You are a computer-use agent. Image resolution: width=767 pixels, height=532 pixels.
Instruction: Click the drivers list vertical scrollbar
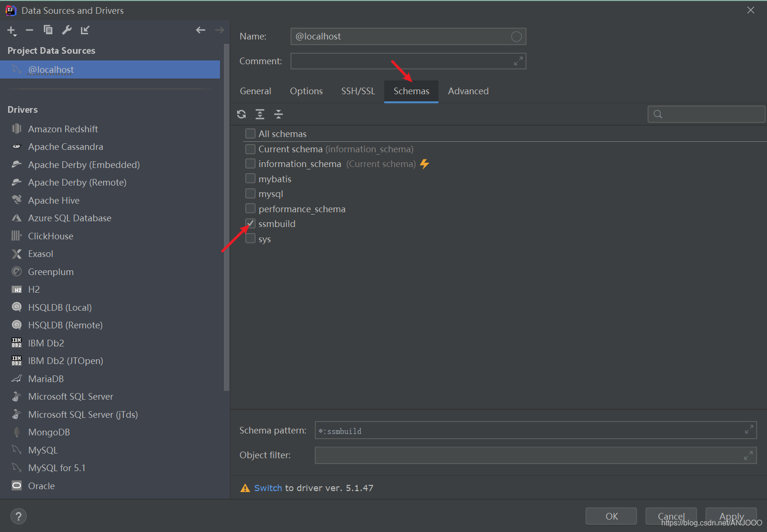[227, 217]
